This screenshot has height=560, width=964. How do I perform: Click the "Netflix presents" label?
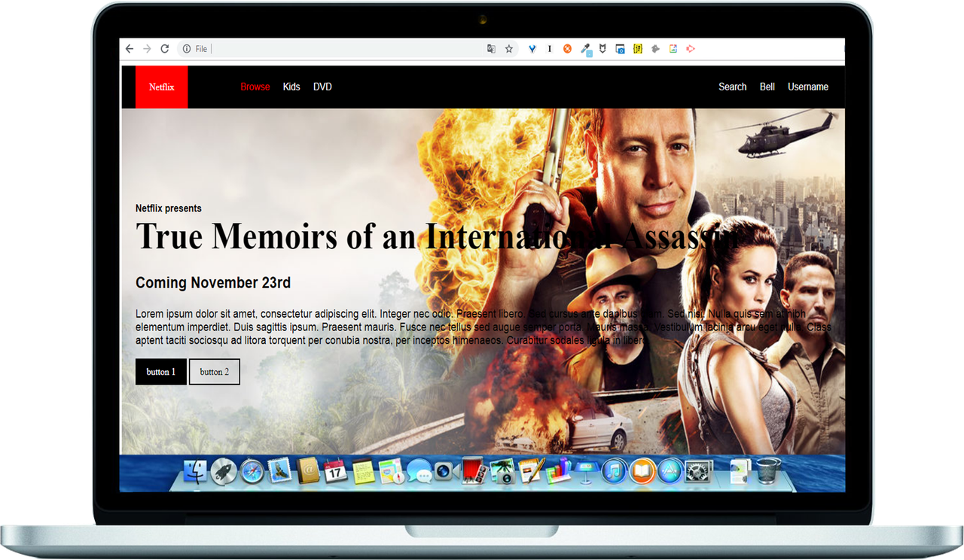click(x=169, y=208)
